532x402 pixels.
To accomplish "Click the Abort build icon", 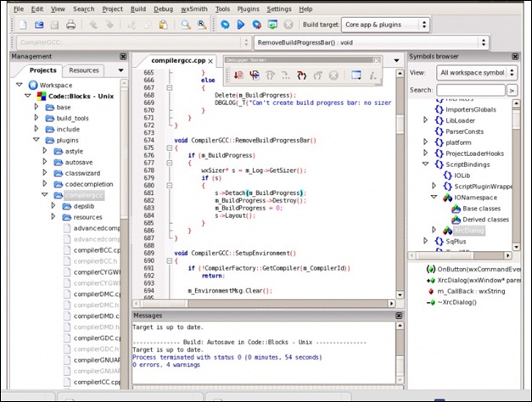I will pyautogui.click(x=288, y=25).
